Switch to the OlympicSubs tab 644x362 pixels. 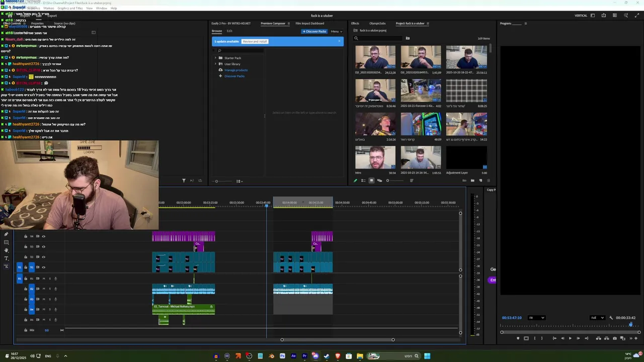coord(377,24)
